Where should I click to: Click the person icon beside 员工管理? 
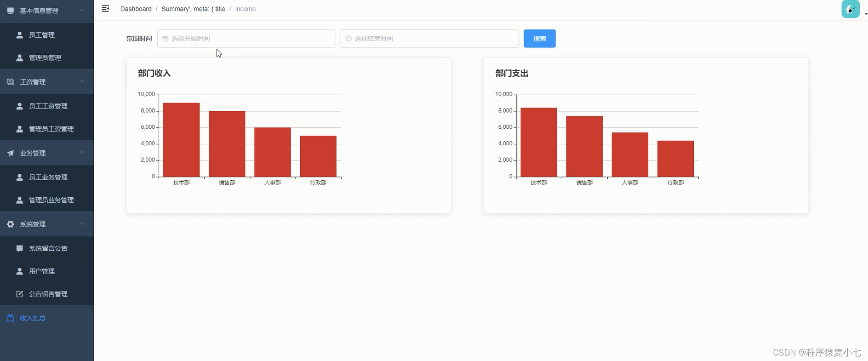point(19,34)
